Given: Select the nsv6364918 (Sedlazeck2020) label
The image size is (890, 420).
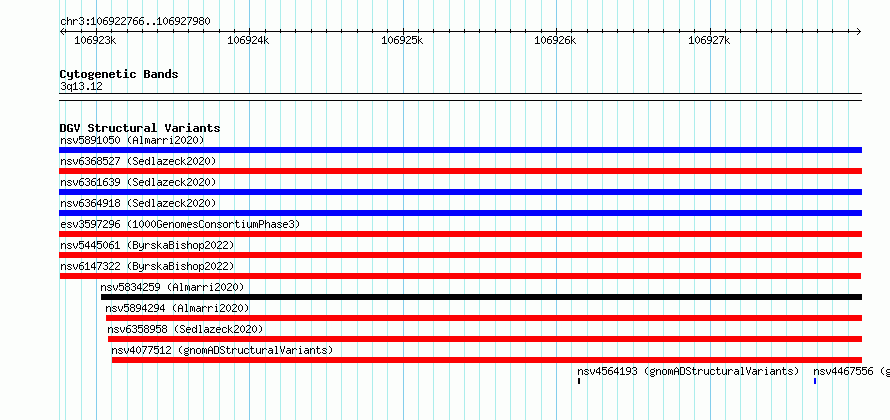Looking at the screenshot, I should tap(138, 203).
